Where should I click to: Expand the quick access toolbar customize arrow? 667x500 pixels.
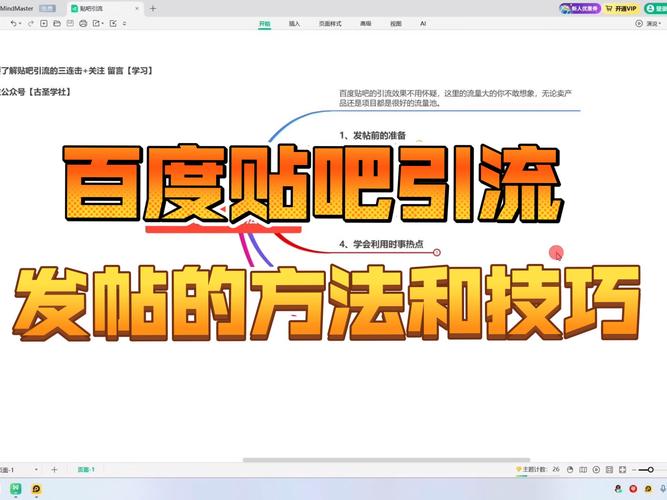tap(126, 22)
